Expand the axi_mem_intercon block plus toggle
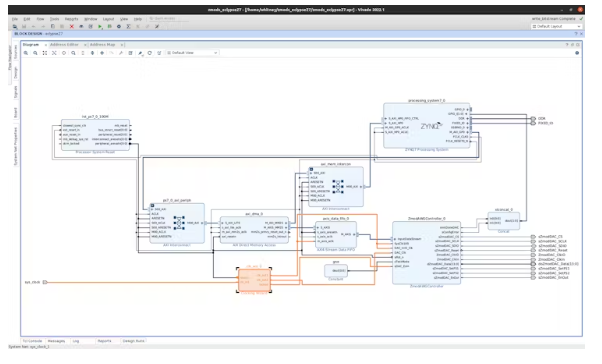Screen dimensions: 602x364 coord(311,169)
